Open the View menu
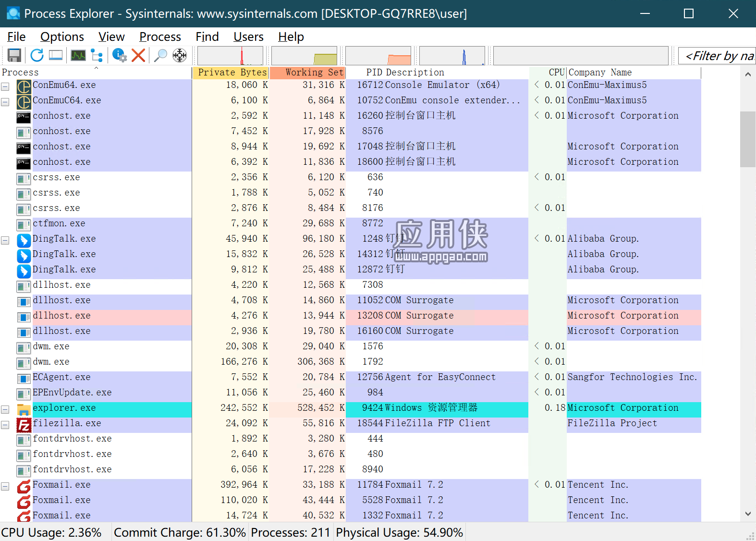Screen dimensions: 756x541 click(x=111, y=37)
